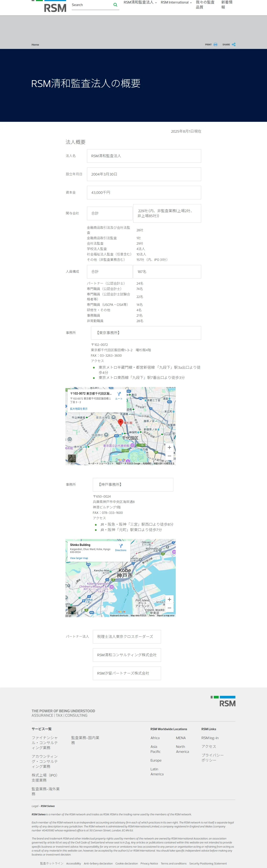Screen dimensions: 267x868
Task: Open Anti-bribery declaration link
Action: pyautogui.click(x=98, y=863)
